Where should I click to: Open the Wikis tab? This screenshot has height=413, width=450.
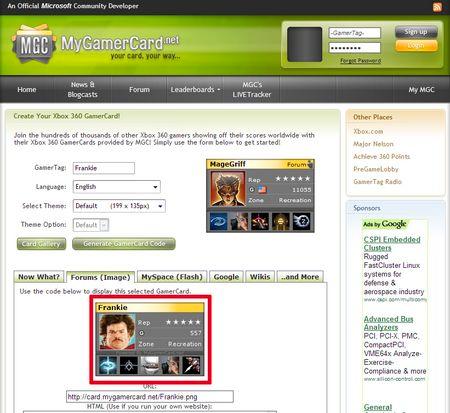tap(260, 277)
